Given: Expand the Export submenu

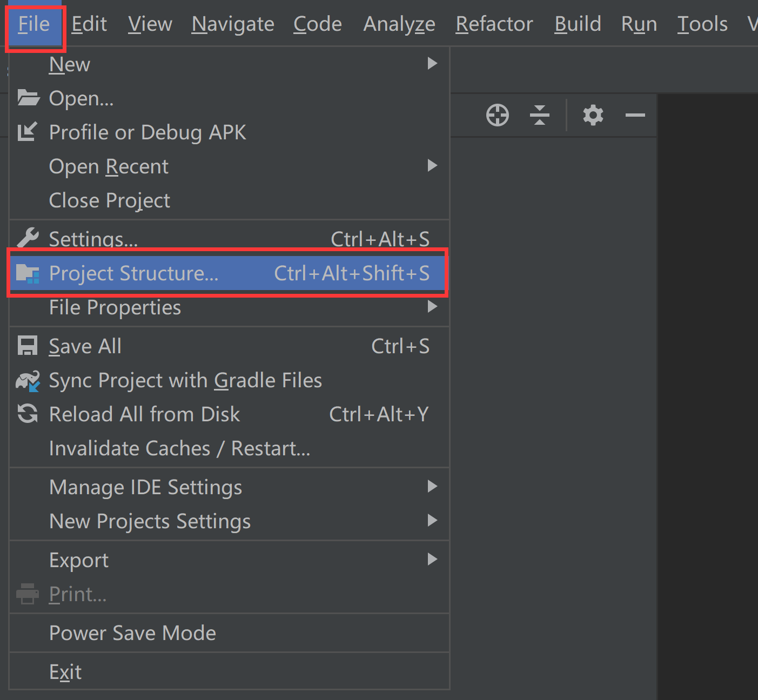Looking at the screenshot, I should [x=432, y=560].
